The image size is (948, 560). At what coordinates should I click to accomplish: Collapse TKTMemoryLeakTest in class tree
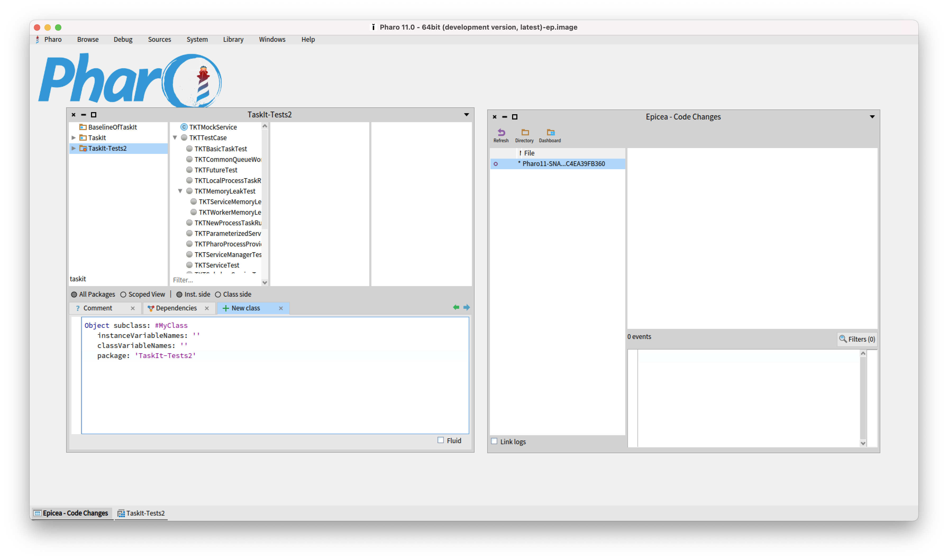180,191
